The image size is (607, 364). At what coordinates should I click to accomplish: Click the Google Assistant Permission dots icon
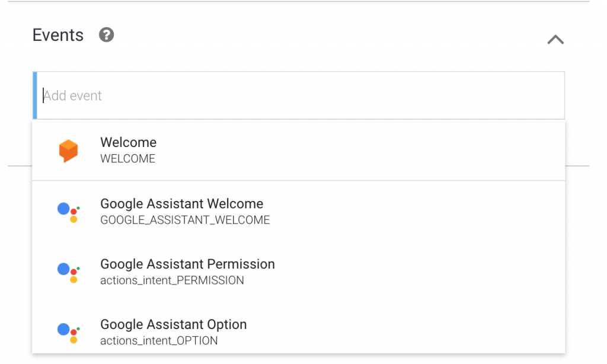[x=68, y=272]
